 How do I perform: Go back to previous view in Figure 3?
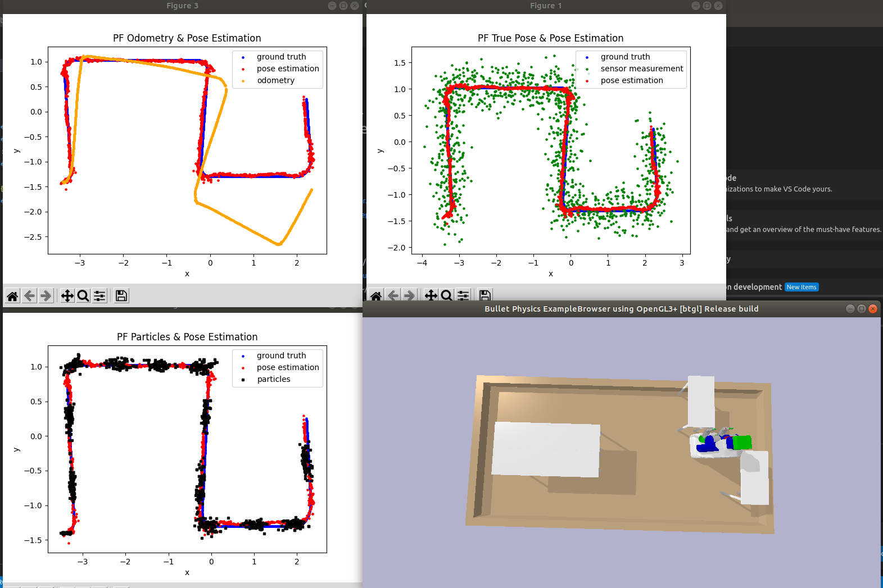click(x=29, y=296)
